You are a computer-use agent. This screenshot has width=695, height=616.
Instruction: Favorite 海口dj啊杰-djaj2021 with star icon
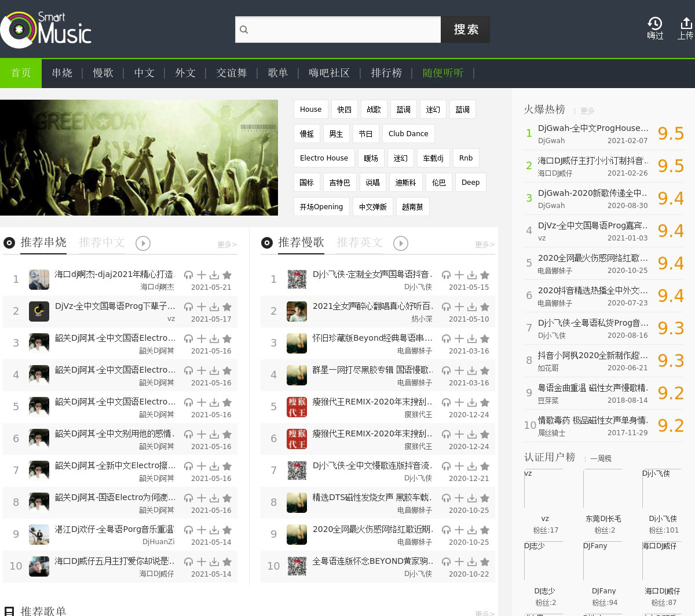tap(227, 275)
